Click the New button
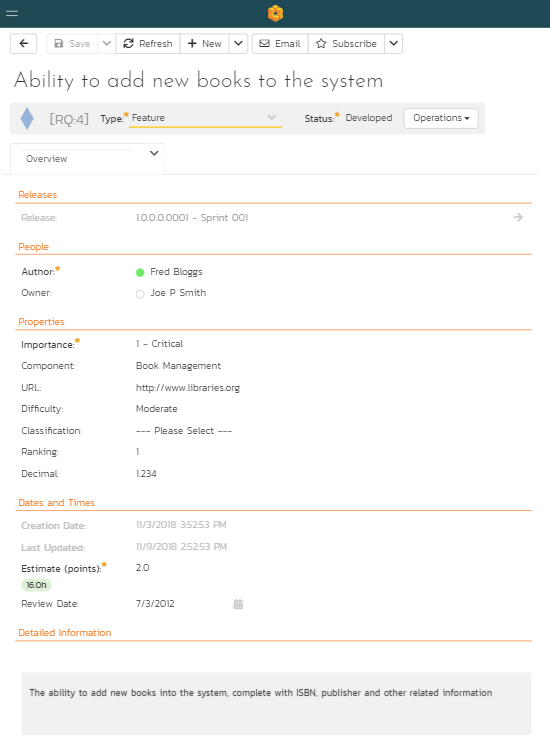 point(204,44)
